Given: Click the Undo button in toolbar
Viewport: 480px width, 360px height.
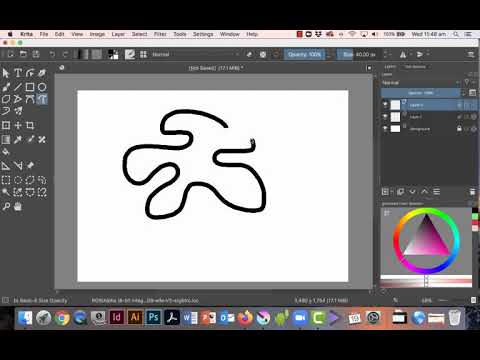Looking at the screenshot, I should [52, 54].
